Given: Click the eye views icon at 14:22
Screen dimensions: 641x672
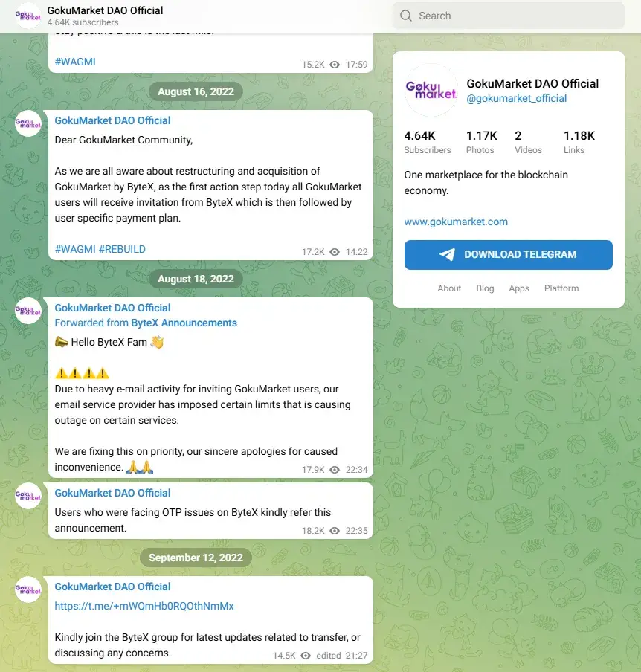Looking at the screenshot, I should pyautogui.click(x=335, y=252).
